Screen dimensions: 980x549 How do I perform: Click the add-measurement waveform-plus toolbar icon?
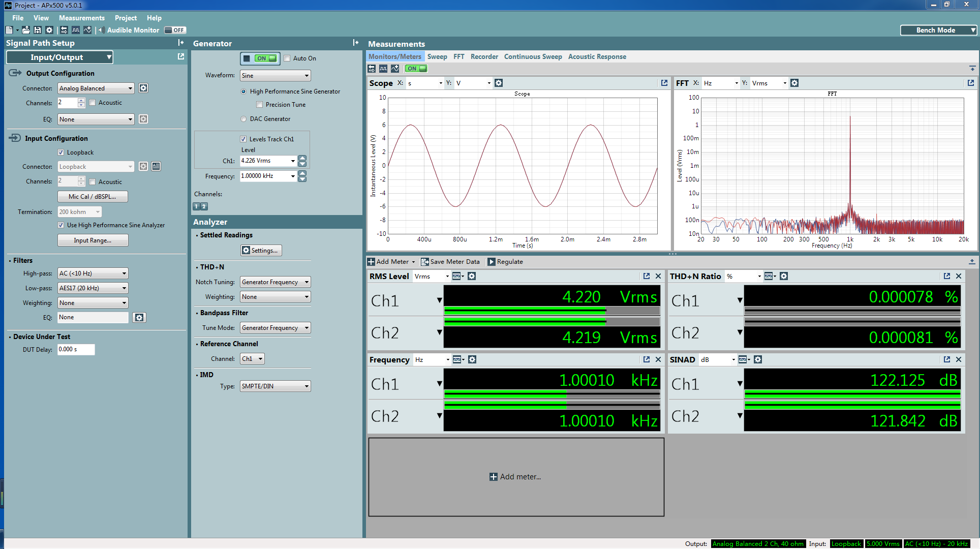(87, 30)
